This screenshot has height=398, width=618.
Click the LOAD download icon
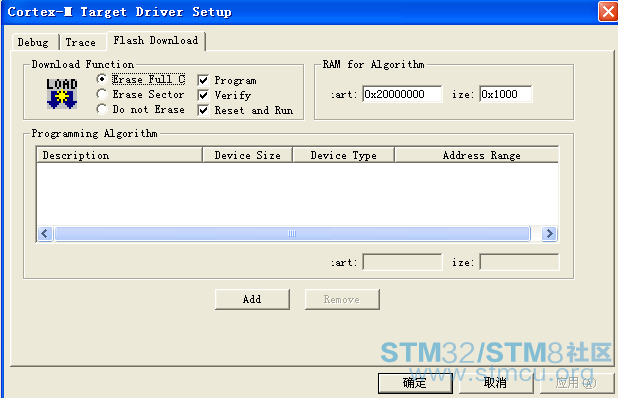pyautogui.click(x=61, y=94)
